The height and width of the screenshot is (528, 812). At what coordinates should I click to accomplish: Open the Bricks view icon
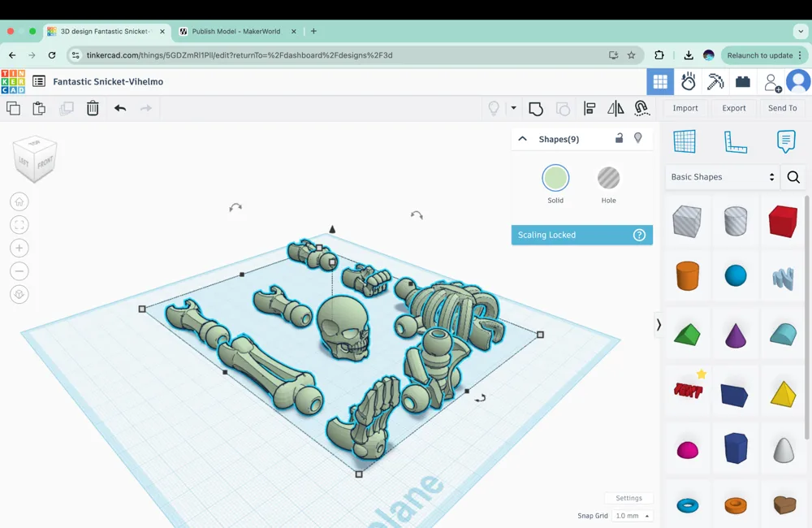743,81
